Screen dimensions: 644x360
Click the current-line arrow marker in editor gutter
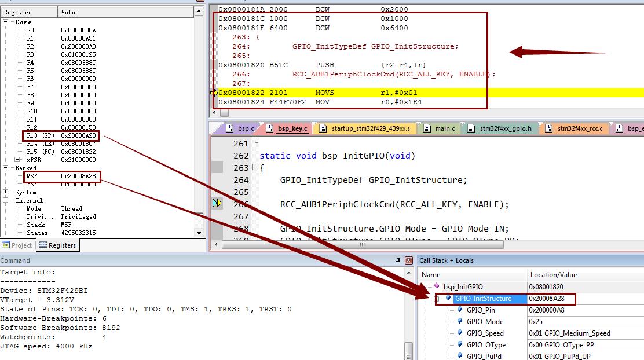pyautogui.click(x=217, y=203)
